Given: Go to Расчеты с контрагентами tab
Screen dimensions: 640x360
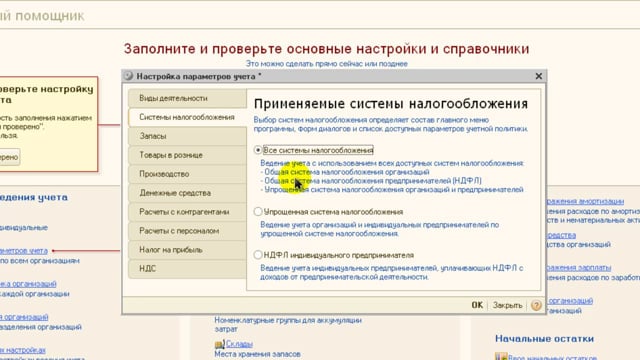Looking at the screenshot, I should click(187, 212).
